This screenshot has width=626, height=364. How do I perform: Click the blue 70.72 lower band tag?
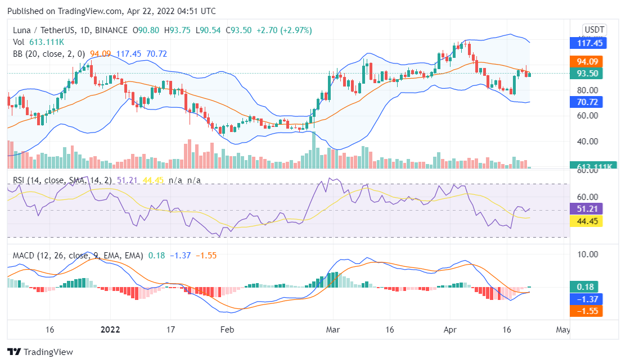586,102
